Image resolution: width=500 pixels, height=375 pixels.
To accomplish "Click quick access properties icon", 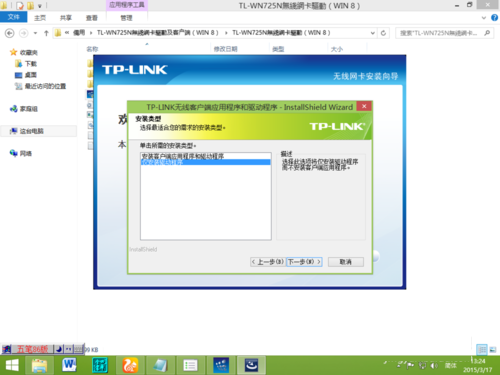I will click(20, 5).
